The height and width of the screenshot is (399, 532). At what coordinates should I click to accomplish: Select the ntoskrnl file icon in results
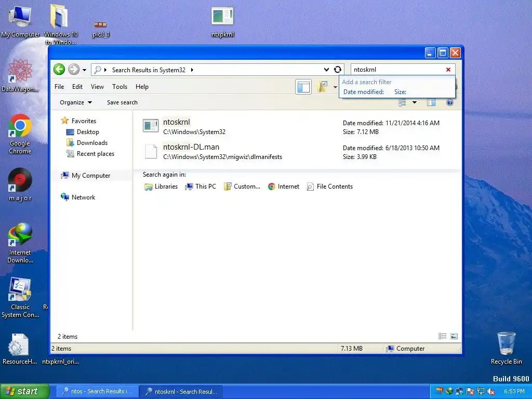click(x=151, y=126)
